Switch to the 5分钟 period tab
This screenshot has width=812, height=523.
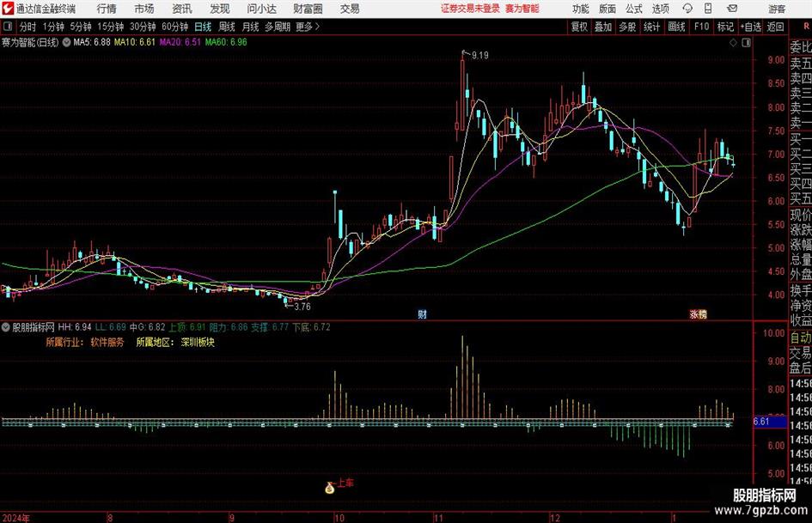[x=81, y=27]
